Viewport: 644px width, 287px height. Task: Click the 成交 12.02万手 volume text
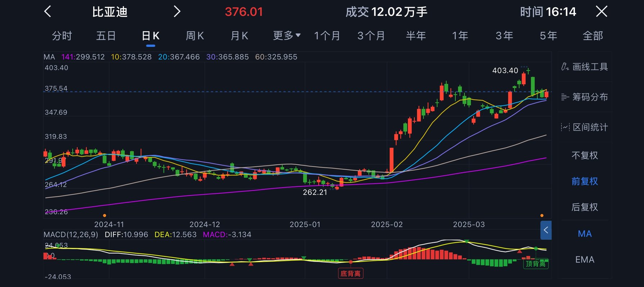click(386, 12)
